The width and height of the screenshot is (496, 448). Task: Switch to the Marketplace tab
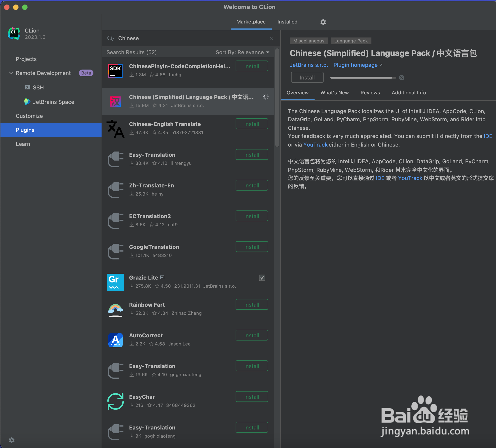coord(251,22)
